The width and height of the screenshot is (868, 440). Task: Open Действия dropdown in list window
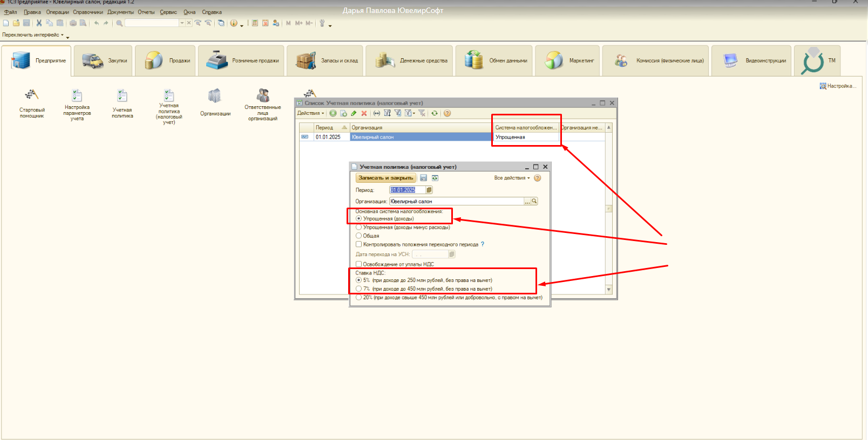coord(311,113)
